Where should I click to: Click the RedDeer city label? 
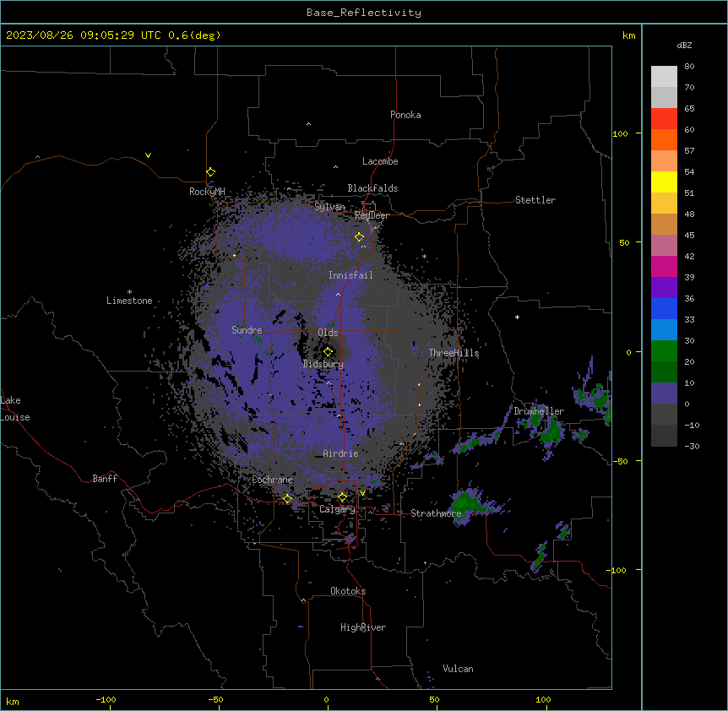(372, 215)
